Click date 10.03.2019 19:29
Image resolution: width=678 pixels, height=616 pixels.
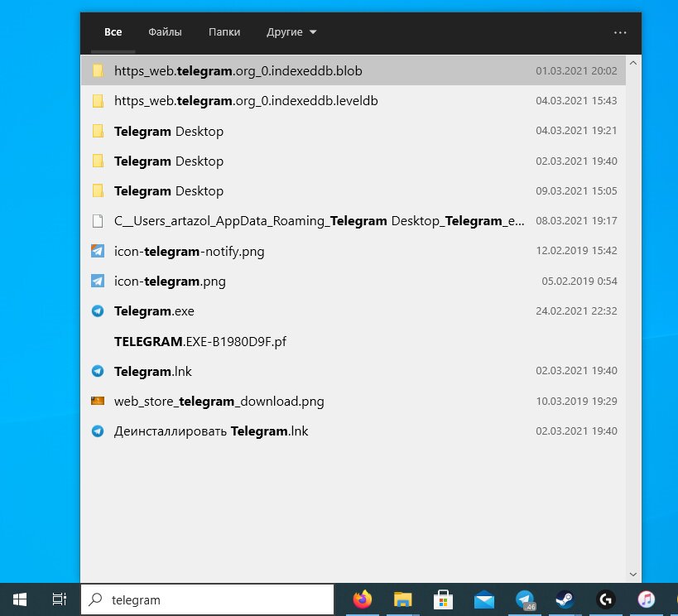tap(576, 401)
